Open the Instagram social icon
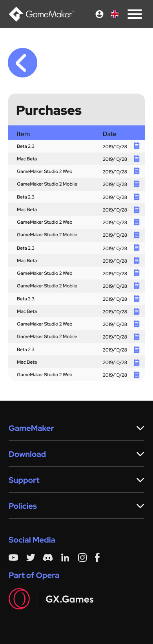The width and height of the screenshot is (153, 644). pos(82,558)
